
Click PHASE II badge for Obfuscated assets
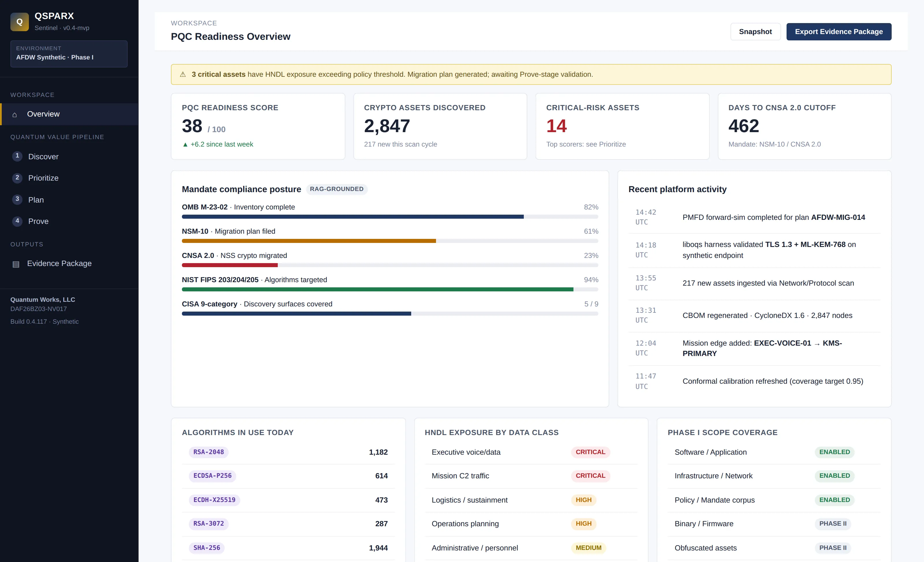click(833, 548)
